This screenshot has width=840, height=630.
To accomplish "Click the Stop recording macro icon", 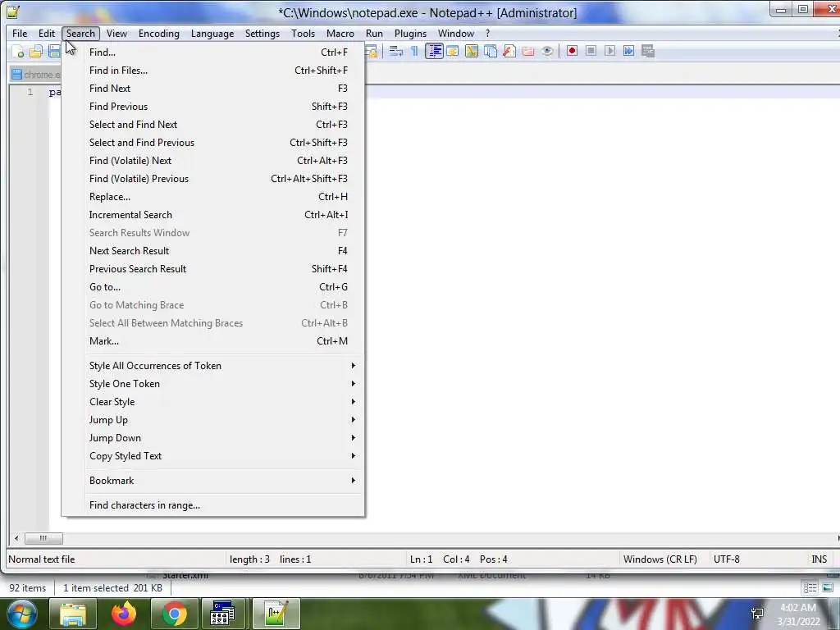I will click(591, 51).
